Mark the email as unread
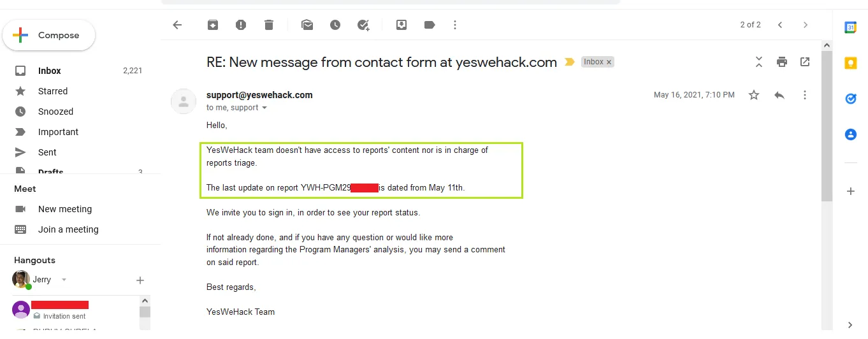Screen dimensions: 868x339 point(307,25)
